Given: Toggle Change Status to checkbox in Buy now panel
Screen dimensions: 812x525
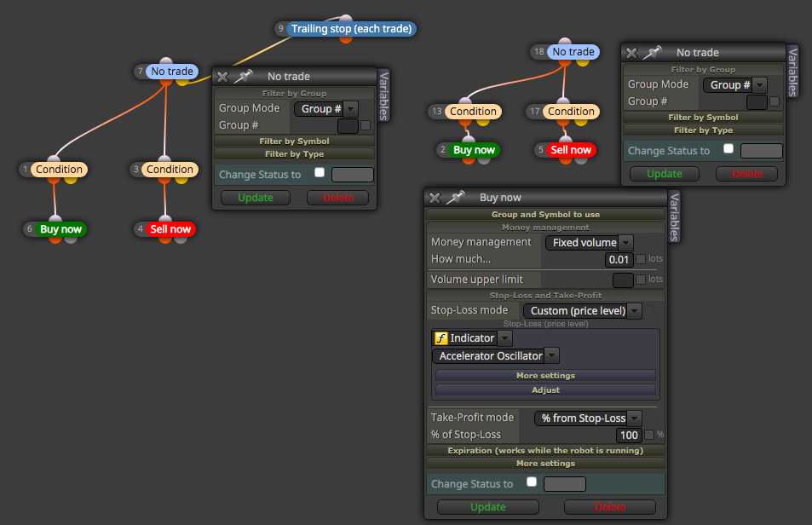Looking at the screenshot, I should 532,482.
